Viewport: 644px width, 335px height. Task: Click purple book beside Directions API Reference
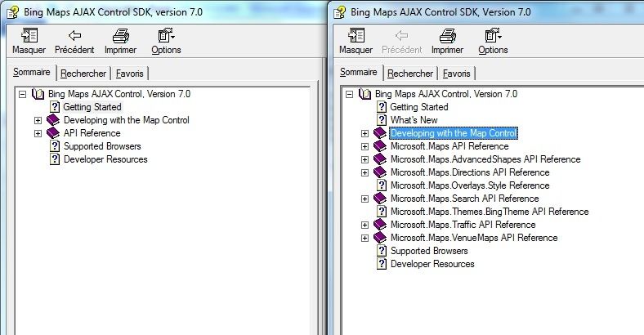[380, 172]
